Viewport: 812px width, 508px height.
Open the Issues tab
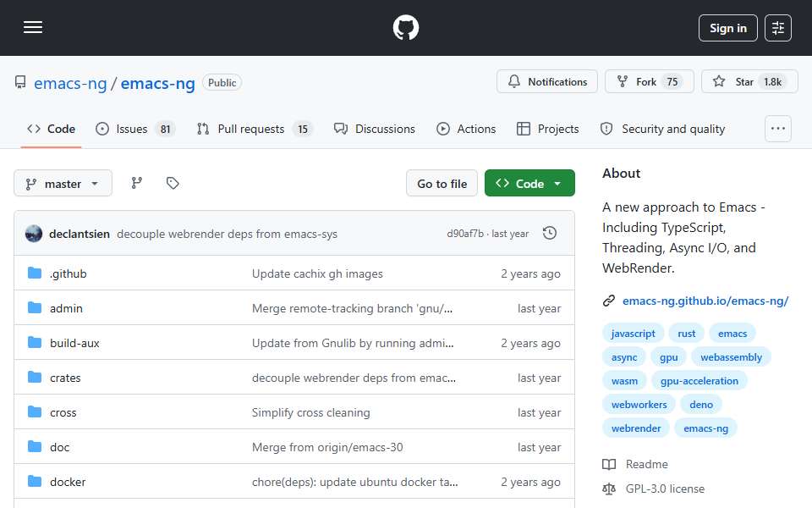pos(135,129)
